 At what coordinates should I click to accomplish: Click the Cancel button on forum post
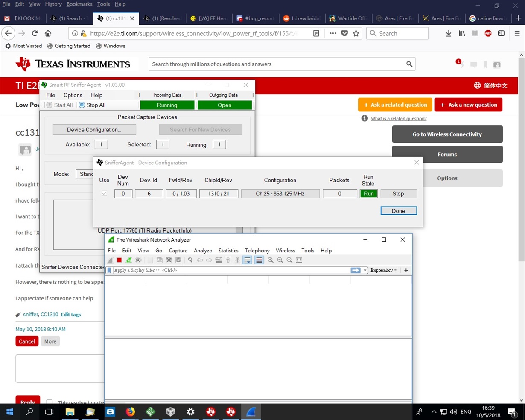[x=27, y=341]
